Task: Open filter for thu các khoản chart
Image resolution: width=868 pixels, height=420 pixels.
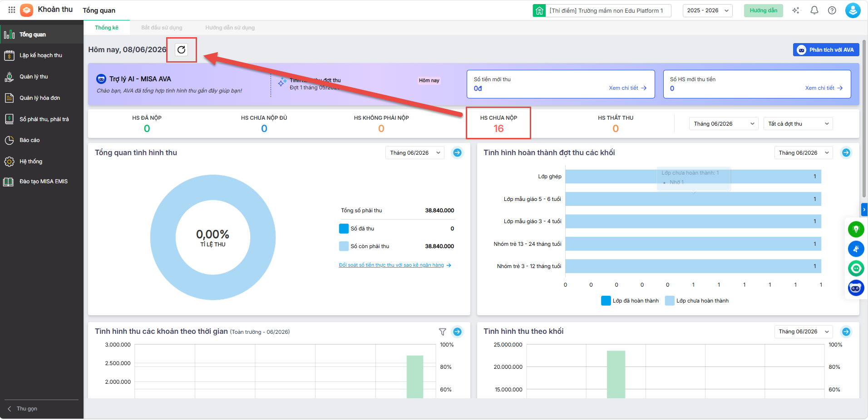Action: 443,332
